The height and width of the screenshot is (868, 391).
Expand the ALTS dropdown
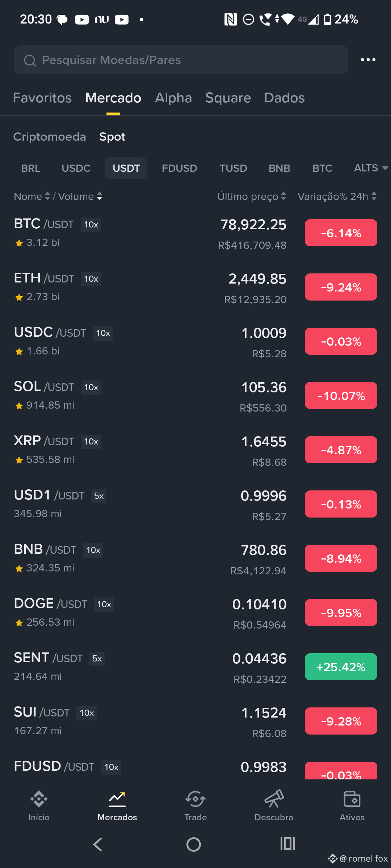coord(371,168)
